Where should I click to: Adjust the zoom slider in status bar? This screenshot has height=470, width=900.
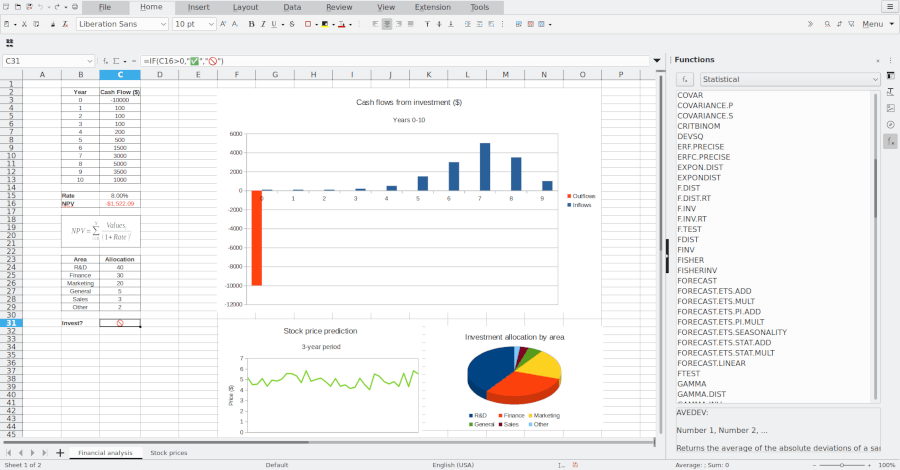coord(841,465)
